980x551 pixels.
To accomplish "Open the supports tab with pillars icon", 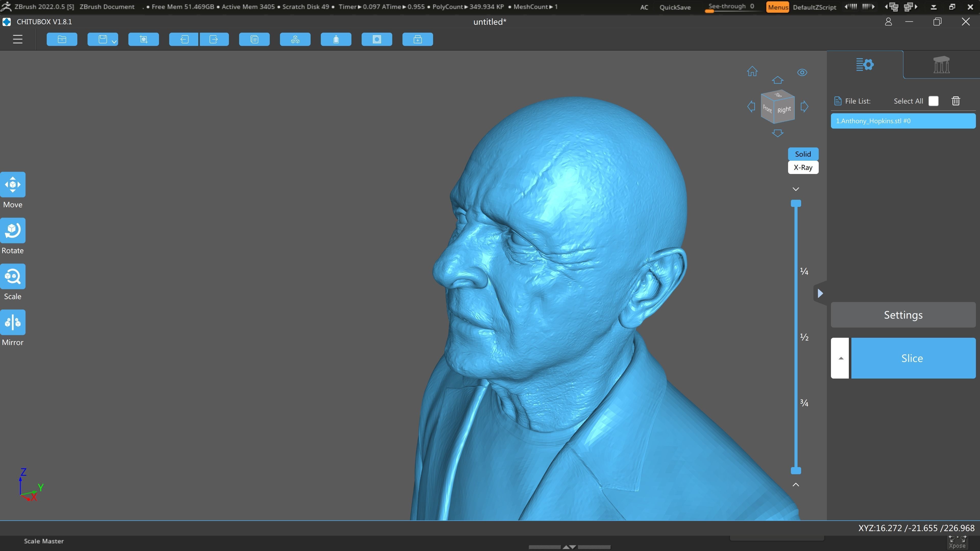I will point(941,64).
